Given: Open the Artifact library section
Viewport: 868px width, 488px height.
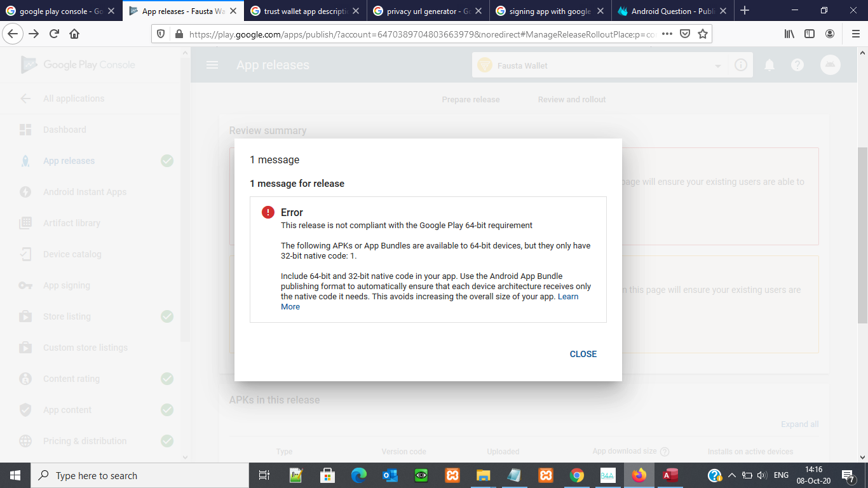Looking at the screenshot, I should tap(71, 223).
